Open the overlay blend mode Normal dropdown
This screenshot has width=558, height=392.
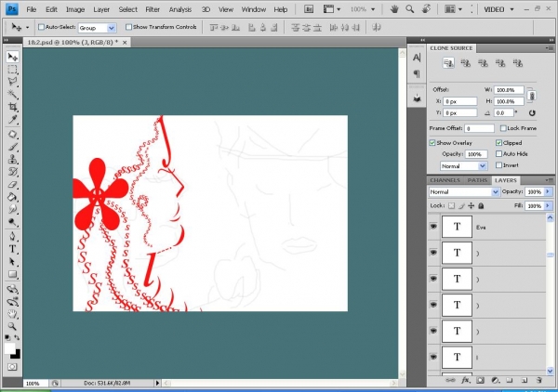click(x=463, y=166)
